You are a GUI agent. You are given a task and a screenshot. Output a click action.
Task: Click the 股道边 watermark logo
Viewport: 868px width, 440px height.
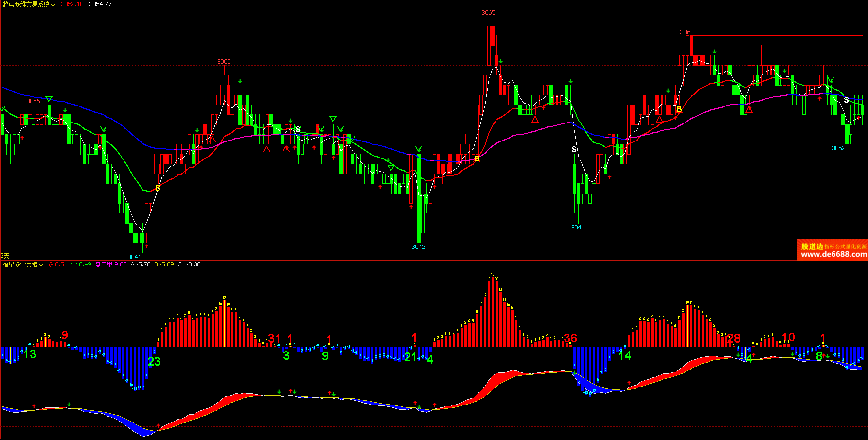tap(812, 246)
